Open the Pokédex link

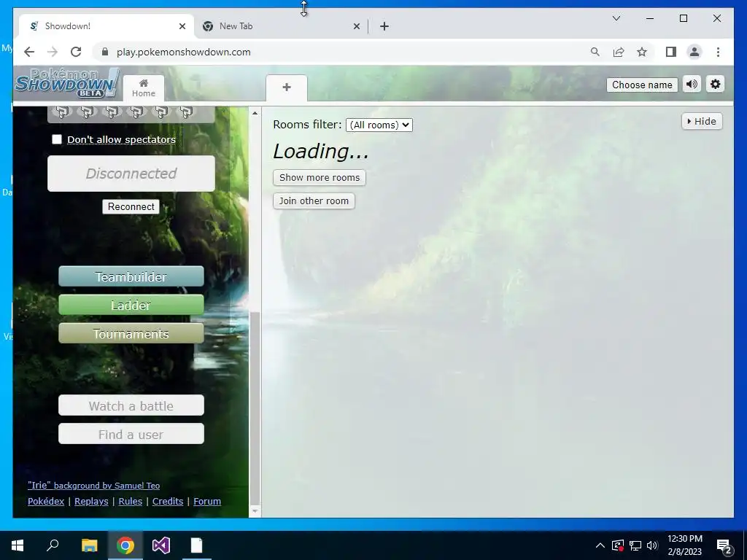click(x=46, y=501)
